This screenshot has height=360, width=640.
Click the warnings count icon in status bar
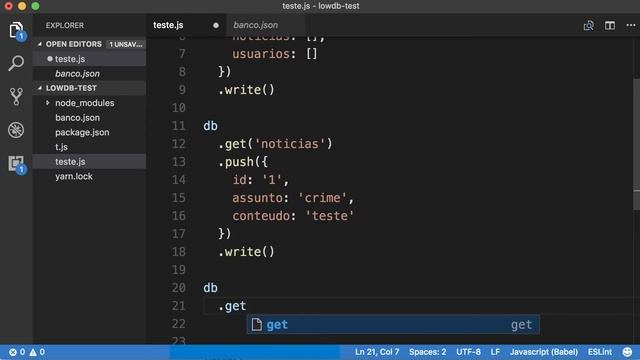tap(33, 352)
